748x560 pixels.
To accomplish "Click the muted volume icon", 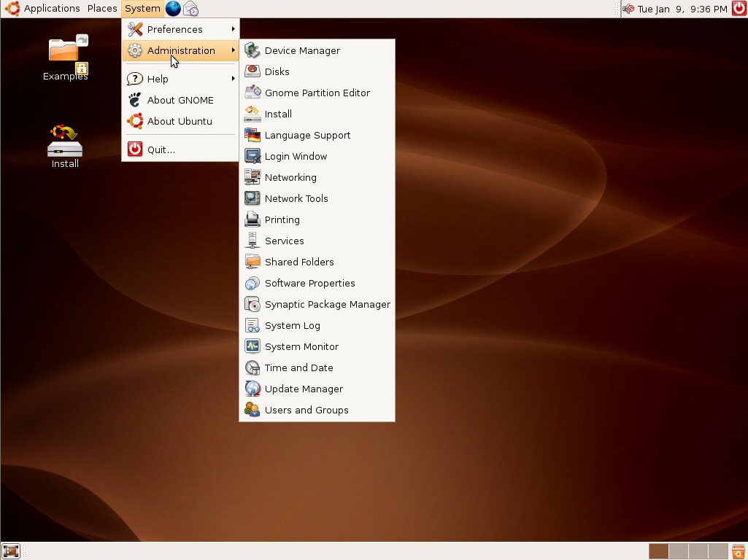I will pos(628,9).
